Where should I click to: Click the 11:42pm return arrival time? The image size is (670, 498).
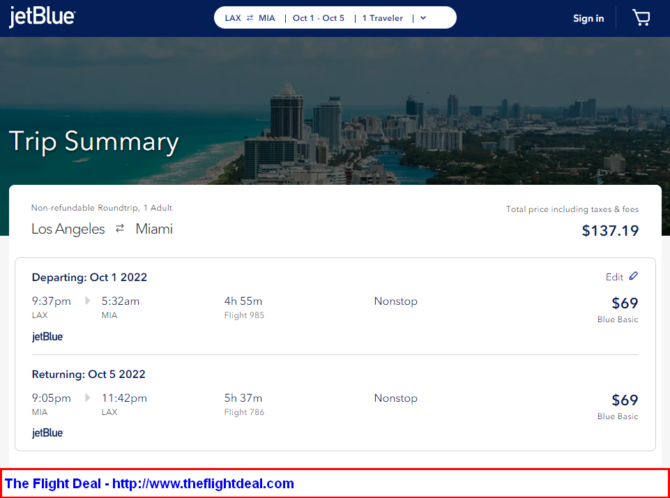point(124,398)
